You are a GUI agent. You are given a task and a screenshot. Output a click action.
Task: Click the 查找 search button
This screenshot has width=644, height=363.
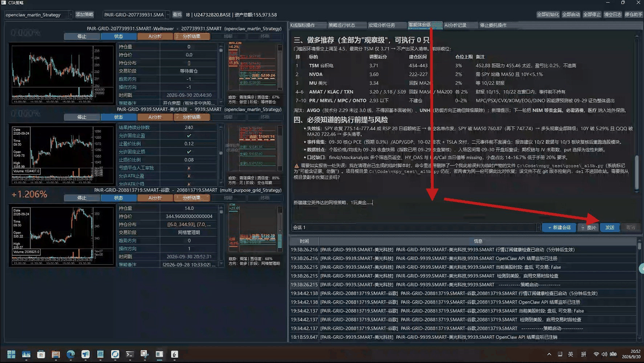178,14
